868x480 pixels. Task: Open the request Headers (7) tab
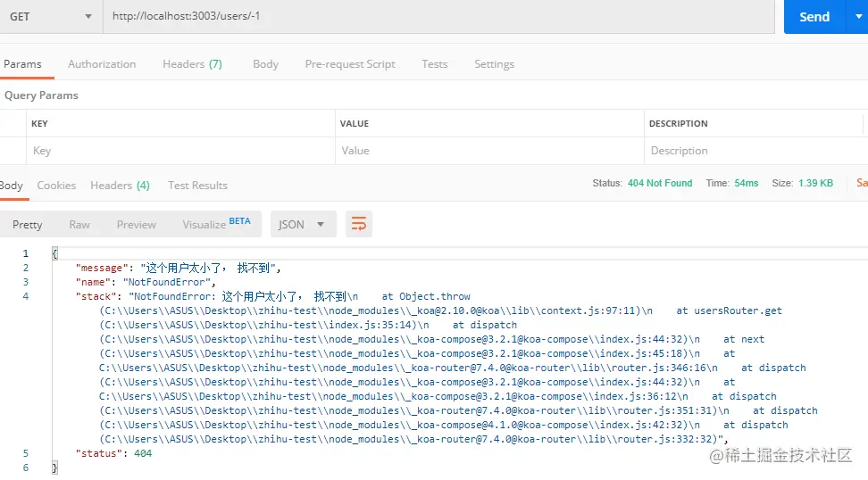tap(192, 64)
